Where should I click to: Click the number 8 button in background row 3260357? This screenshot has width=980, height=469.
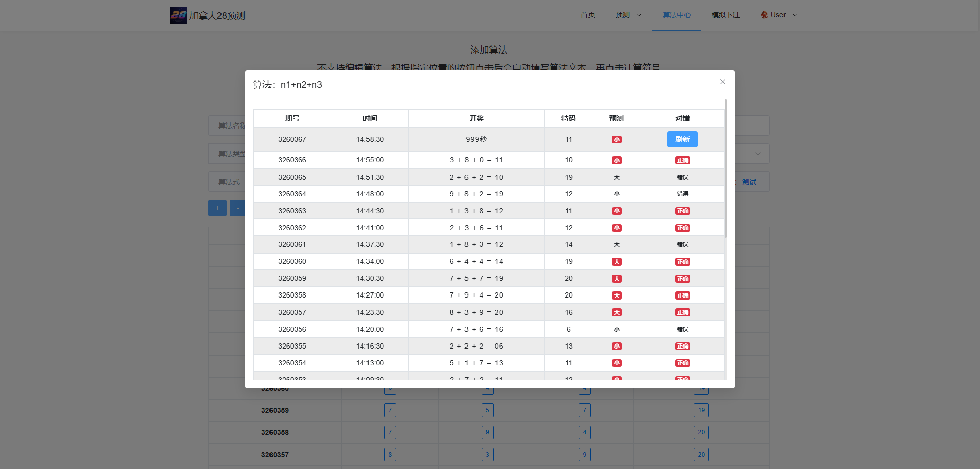click(390, 454)
